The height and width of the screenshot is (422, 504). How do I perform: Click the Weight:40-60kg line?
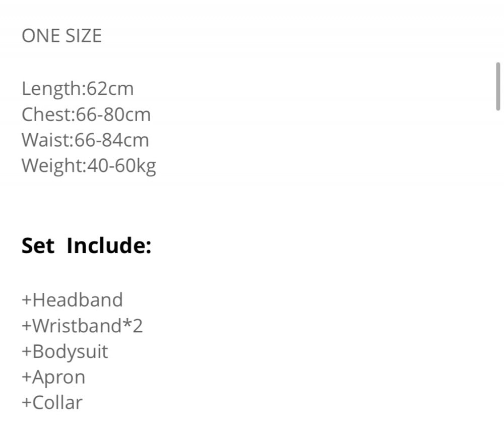point(89,166)
